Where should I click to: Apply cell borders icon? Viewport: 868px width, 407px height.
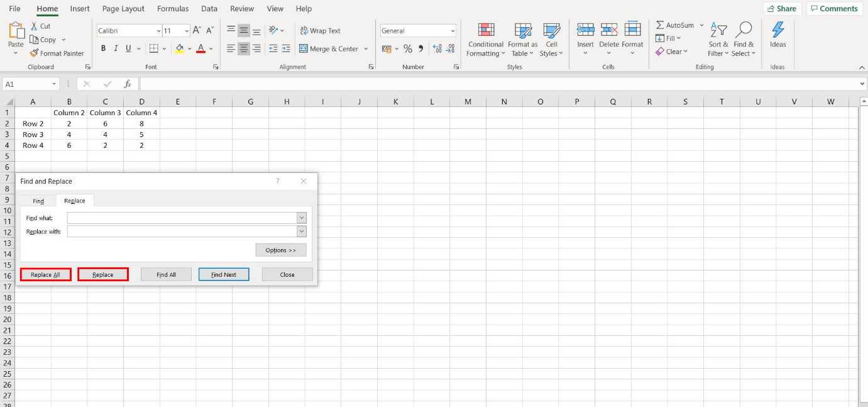154,48
